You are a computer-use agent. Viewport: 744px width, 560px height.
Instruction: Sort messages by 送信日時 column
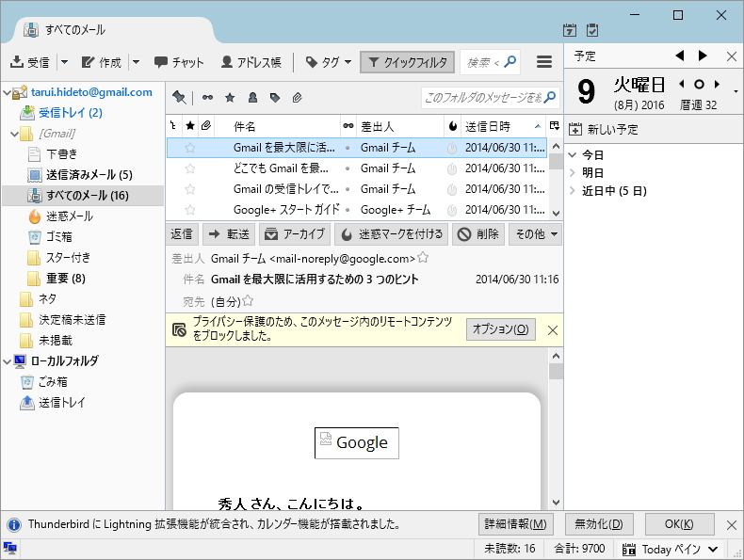(503, 126)
